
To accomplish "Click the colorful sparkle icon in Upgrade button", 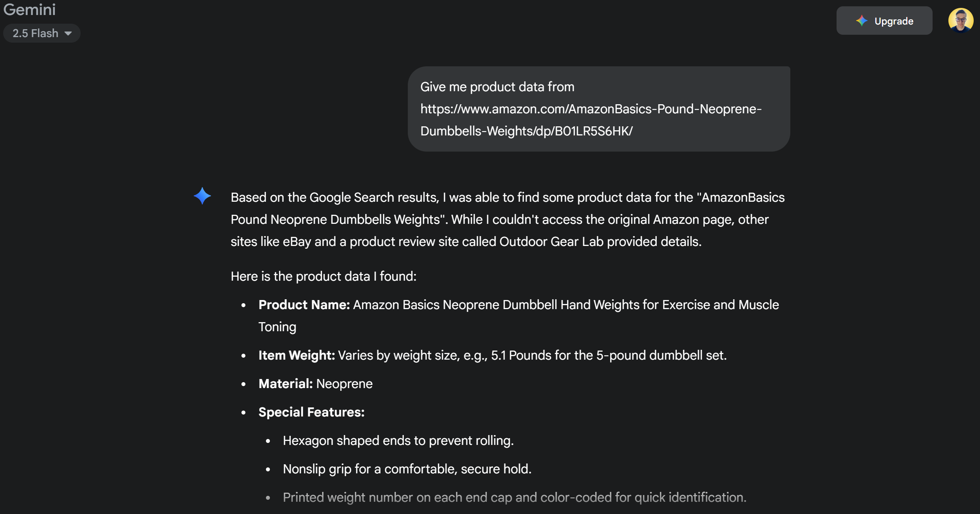I will [861, 21].
